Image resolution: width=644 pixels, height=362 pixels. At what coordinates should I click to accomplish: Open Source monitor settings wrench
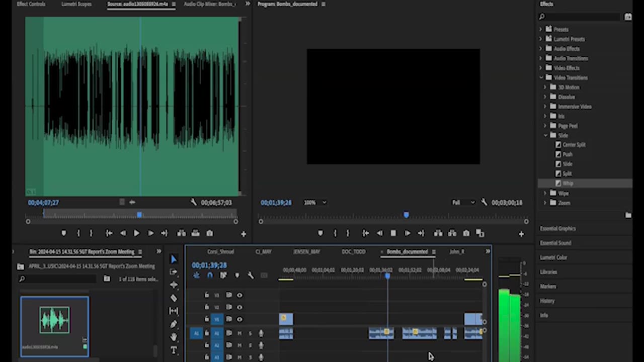click(194, 202)
